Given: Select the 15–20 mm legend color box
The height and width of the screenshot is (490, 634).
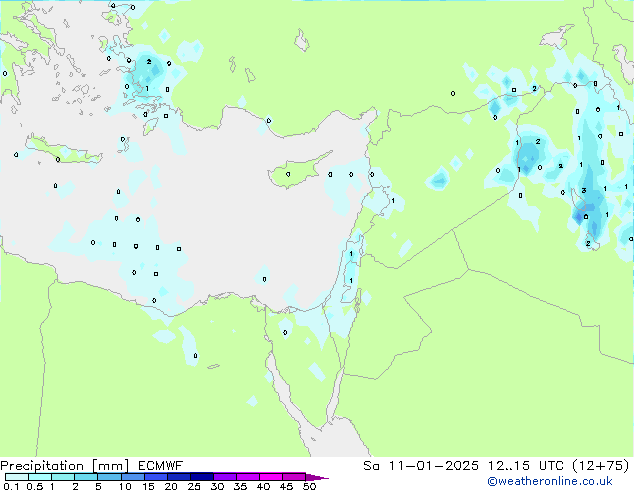Looking at the screenshot, I should point(155,477).
